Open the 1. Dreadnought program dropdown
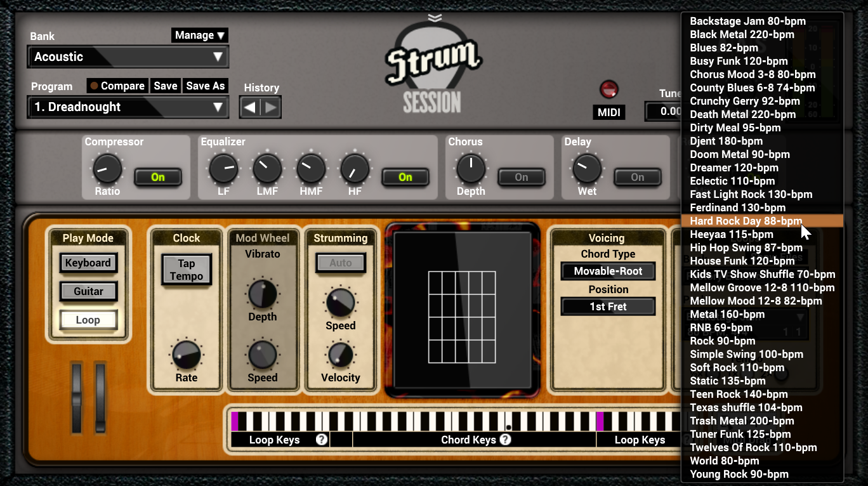868x486 pixels. [x=128, y=107]
